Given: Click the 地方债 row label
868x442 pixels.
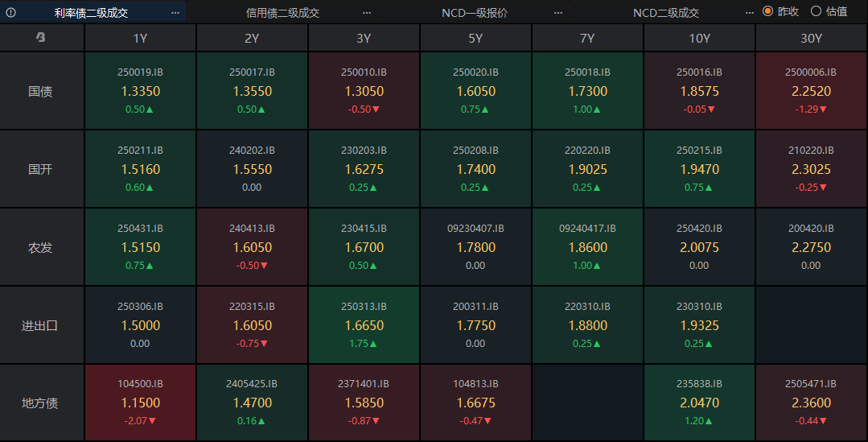Looking at the screenshot, I should point(40,403).
